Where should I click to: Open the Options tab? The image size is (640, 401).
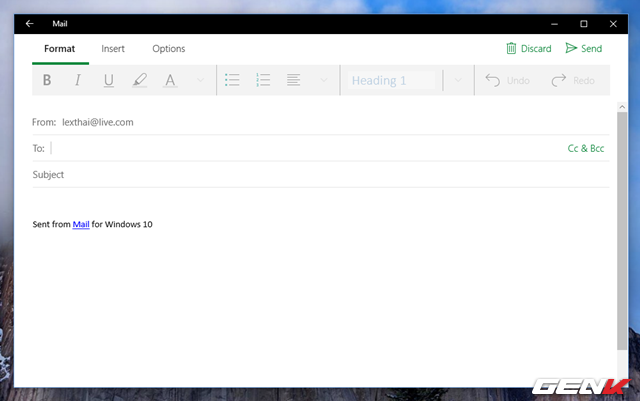click(168, 48)
